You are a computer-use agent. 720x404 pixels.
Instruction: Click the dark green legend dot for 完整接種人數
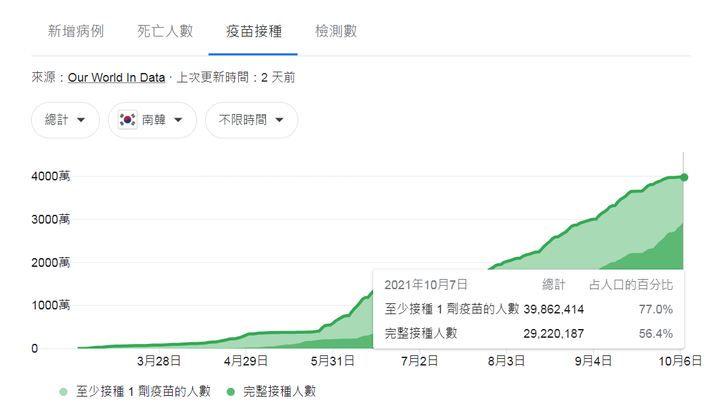231,392
